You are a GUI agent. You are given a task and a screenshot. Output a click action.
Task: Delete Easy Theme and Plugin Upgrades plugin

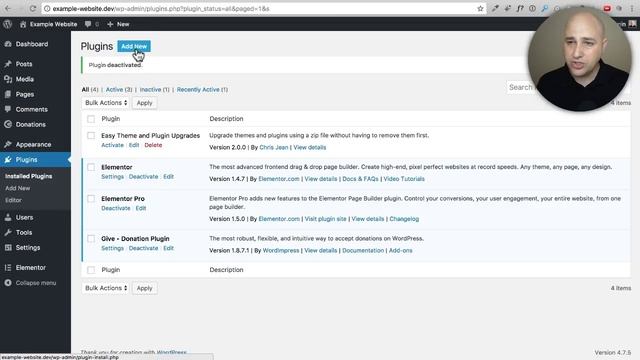[153, 145]
